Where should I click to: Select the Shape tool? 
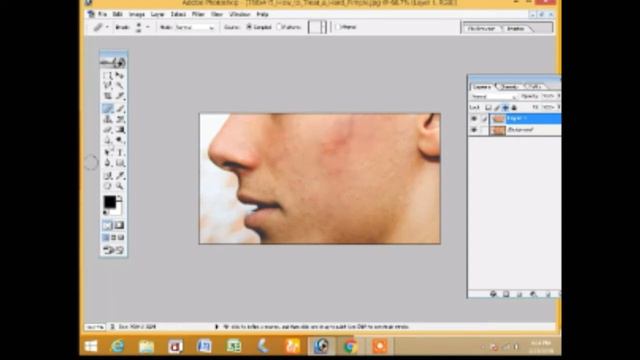[x=120, y=163]
